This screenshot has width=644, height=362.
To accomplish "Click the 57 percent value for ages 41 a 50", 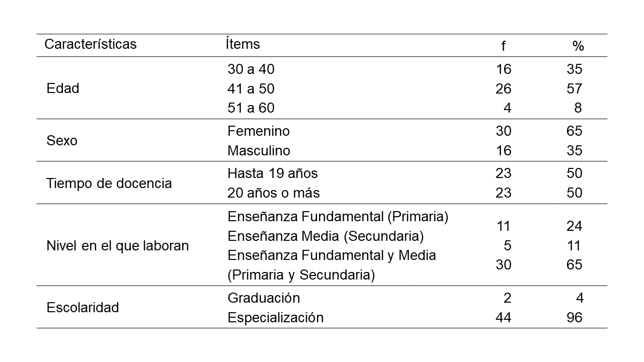I will pyautogui.click(x=574, y=88).
